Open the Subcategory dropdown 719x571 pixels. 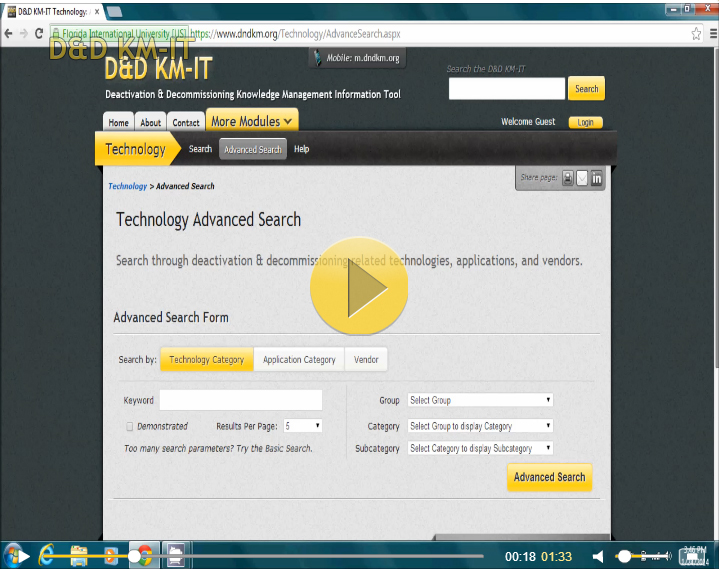(480, 448)
